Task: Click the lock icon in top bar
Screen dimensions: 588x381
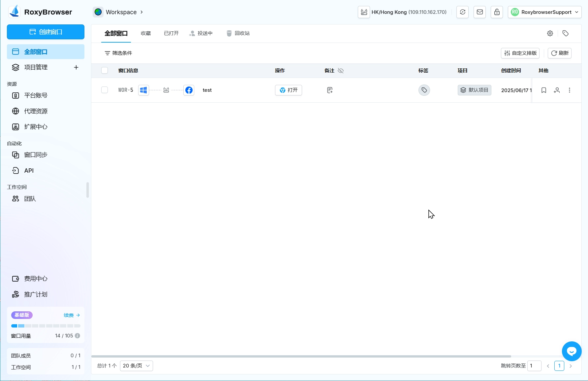Action: [x=497, y=12]
